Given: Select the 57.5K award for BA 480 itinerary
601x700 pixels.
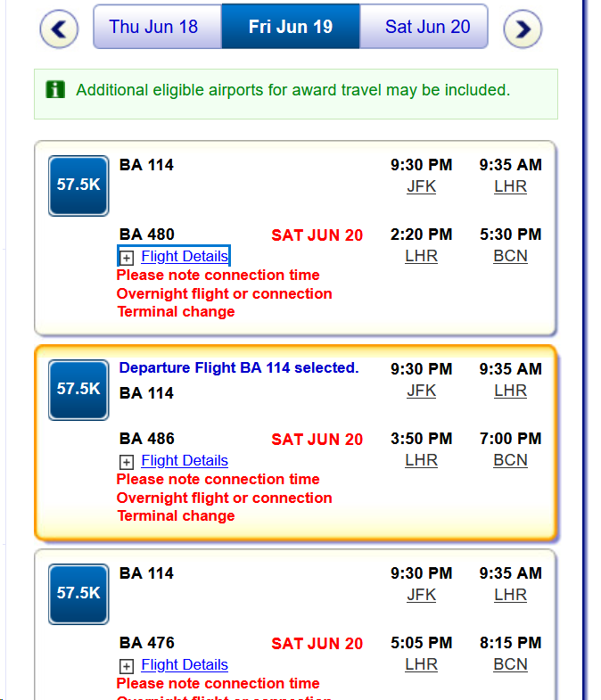Looking at the screenshot, I should click(x=78, y=185).
